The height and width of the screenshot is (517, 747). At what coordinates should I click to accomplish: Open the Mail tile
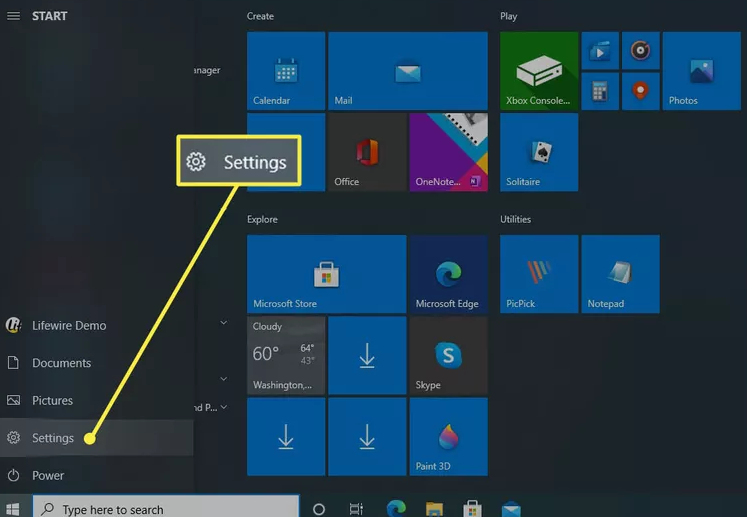click(x=408, y=71)
